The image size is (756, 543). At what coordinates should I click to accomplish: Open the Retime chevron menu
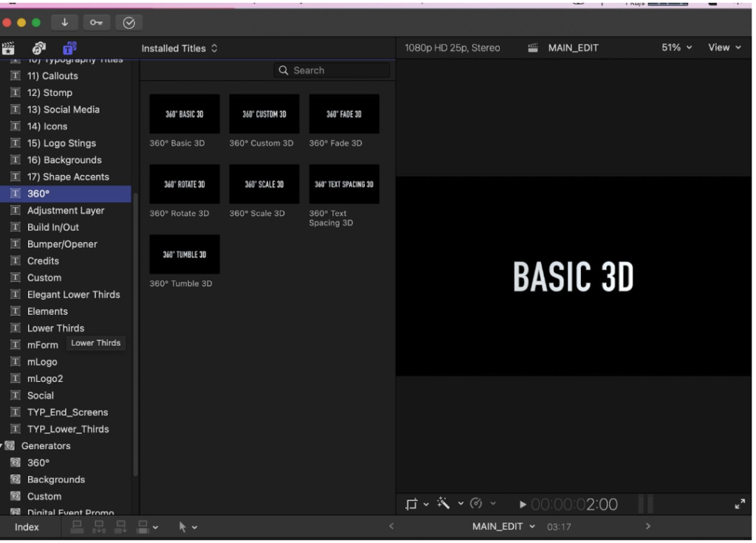(x=492, y=503)
